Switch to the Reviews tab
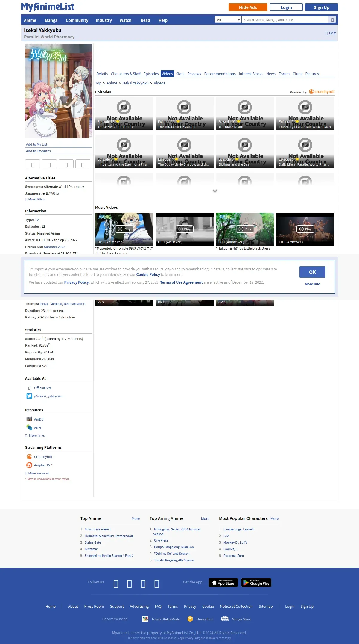Viewport: 359px width, 644px height. 194,74
